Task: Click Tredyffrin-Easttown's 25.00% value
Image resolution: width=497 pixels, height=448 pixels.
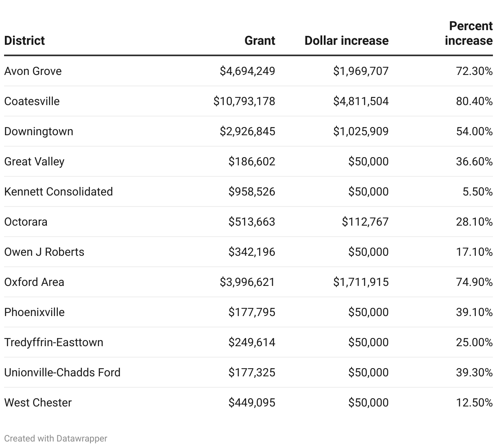Action: (x=475, y=343)
